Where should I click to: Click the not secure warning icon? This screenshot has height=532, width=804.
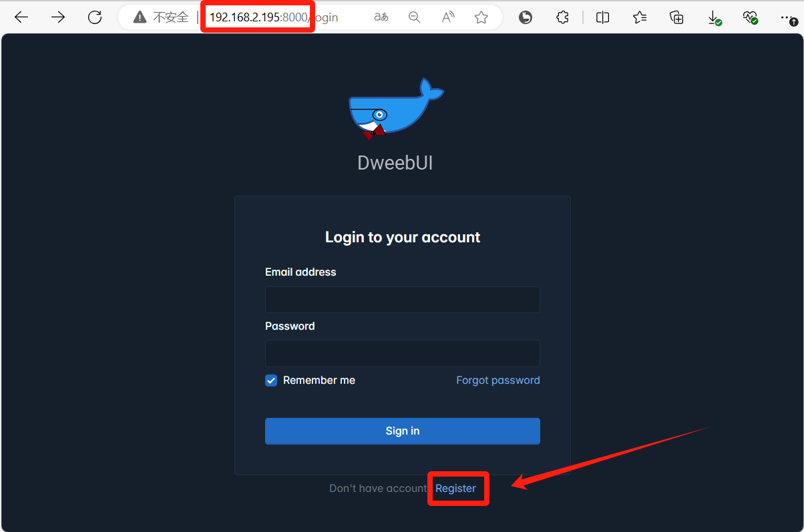pos(139,17)
